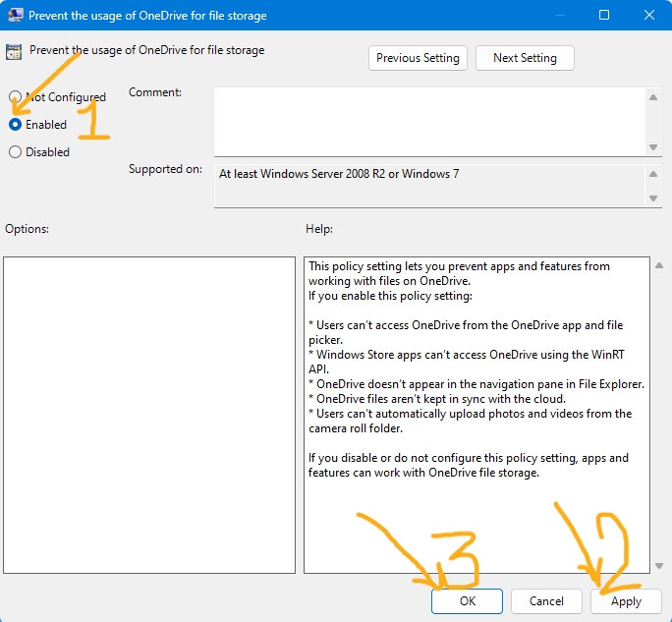Click the heading 'Prevent the usage of OneDrive' text
The image size is (672, 622).
coord(147,50)
